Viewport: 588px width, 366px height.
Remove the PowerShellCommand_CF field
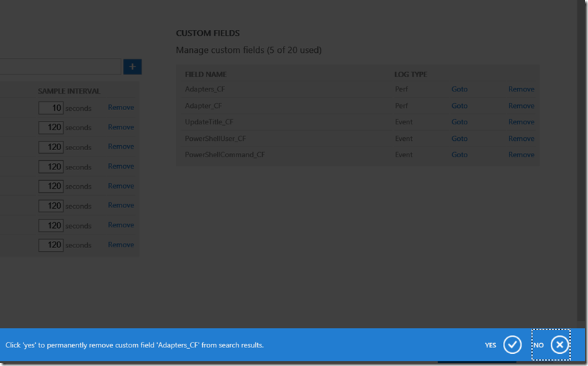coord(521,154)
